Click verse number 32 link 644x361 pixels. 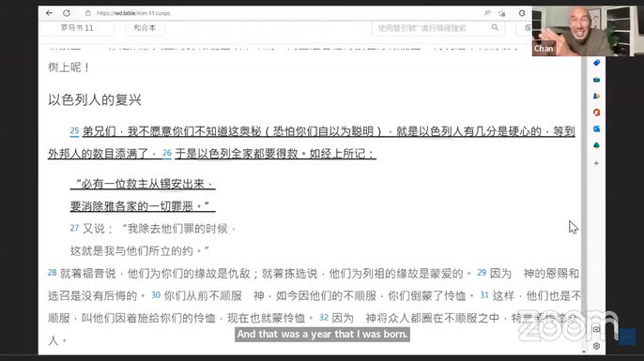point(324,318)
